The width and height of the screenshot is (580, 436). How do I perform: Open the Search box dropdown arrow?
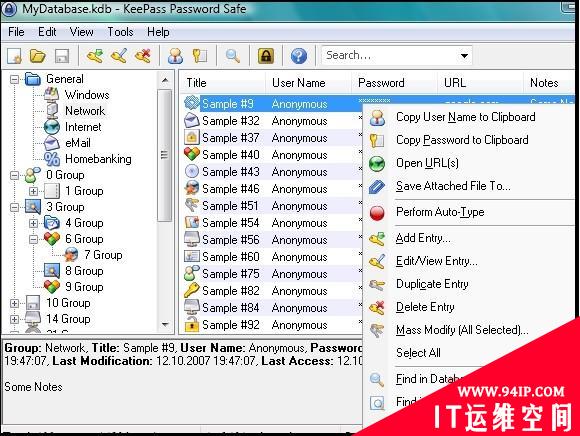(464, 56)
